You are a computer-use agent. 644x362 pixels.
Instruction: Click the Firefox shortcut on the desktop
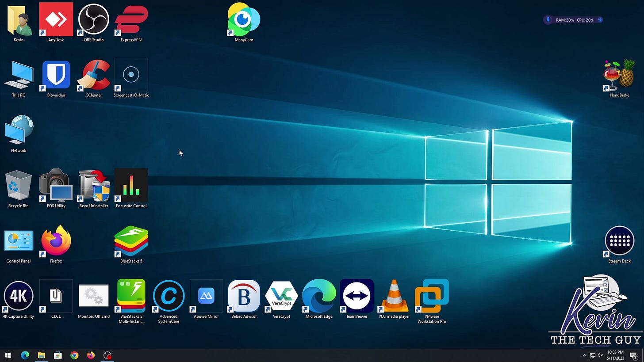click(x=56, y=244)
